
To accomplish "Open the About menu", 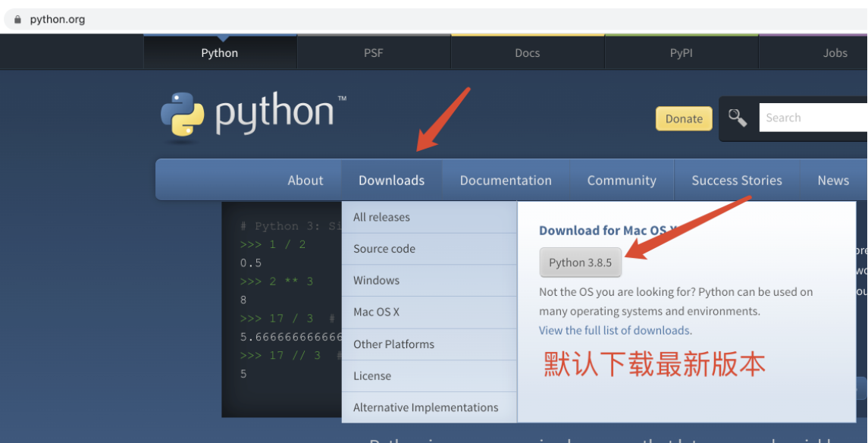I will point(305,181).
